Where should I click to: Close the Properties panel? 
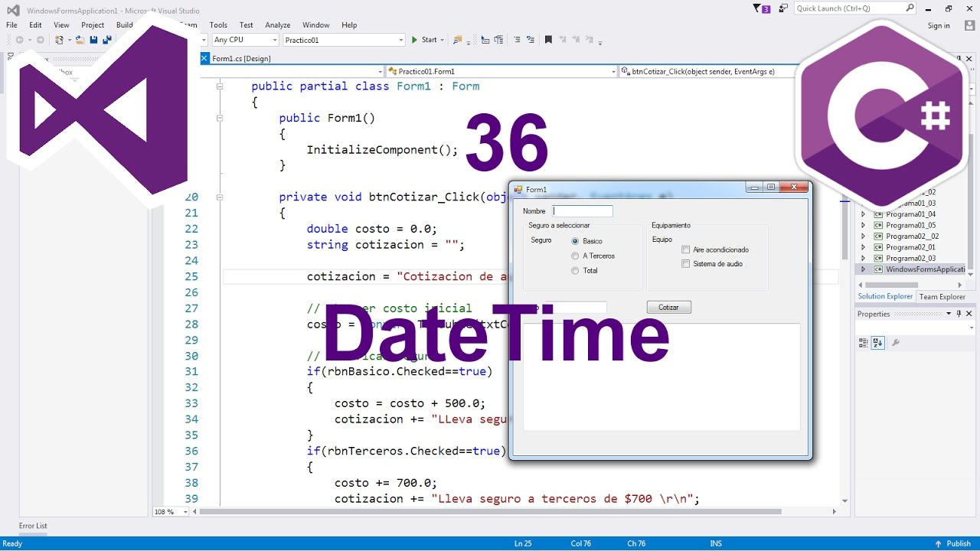click(969, 314)
